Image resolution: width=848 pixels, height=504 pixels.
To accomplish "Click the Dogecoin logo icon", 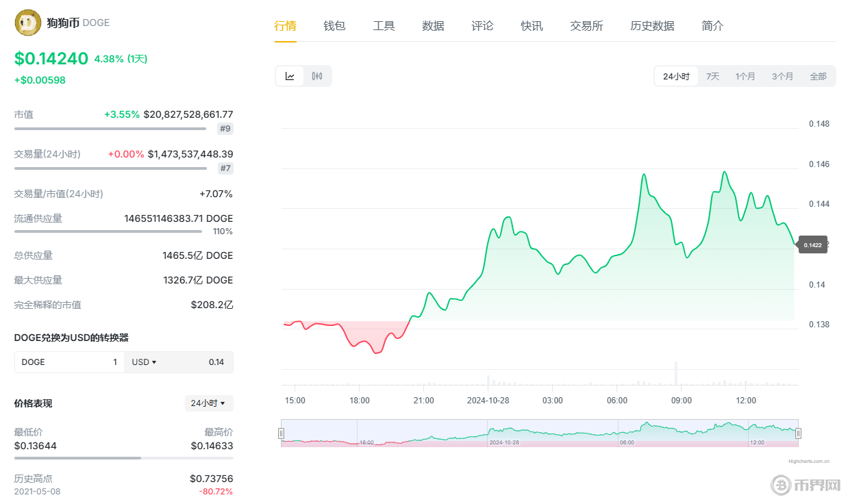I will tap(27, 23).
